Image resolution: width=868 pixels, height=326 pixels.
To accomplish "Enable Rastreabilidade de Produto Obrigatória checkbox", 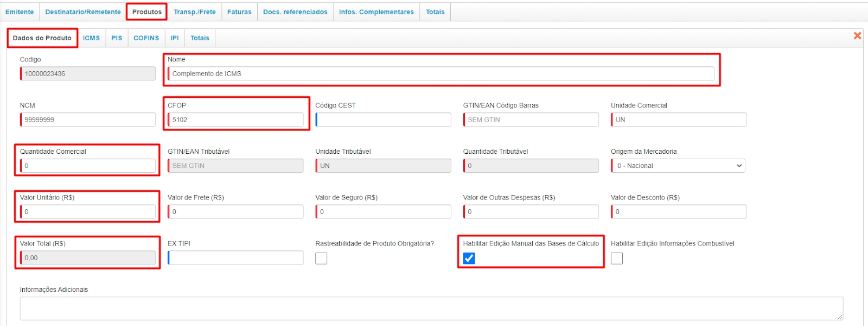I will tap(321, 259).
